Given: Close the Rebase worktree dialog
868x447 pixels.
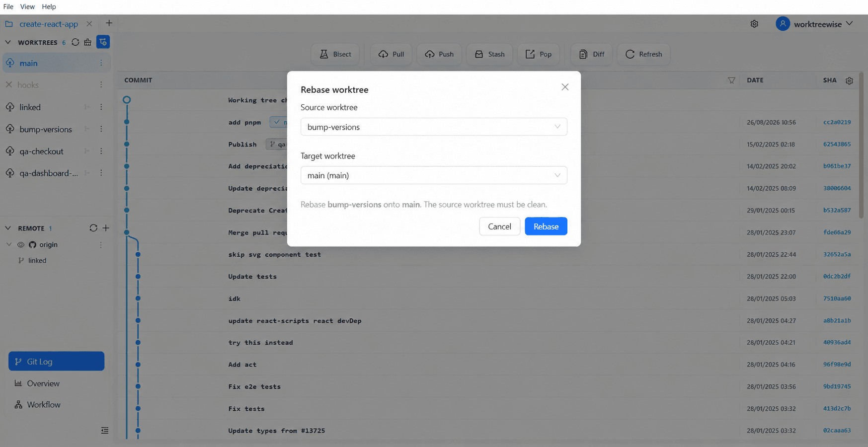Looking at the screenshot, I should 565,87.
